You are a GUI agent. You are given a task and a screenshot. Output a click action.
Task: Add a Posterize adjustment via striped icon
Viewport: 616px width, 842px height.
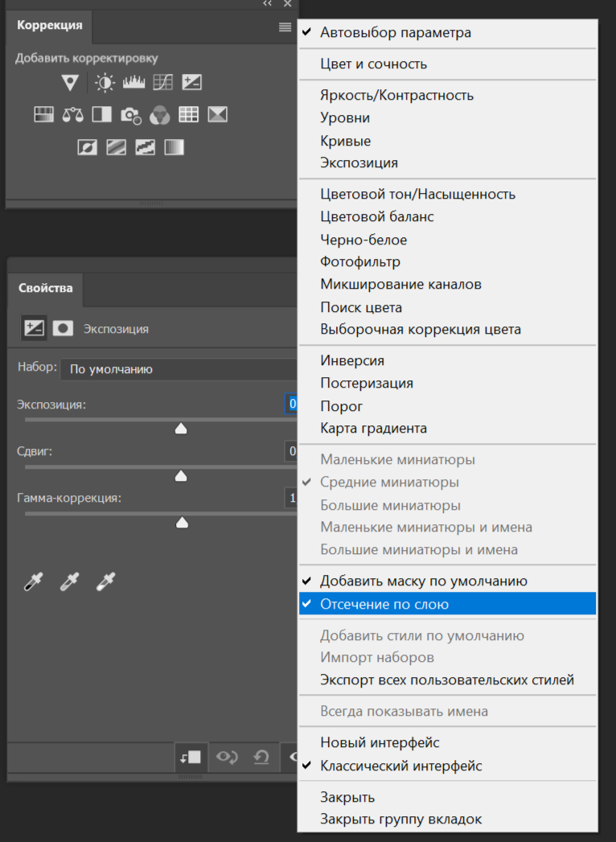coord(116,146)
